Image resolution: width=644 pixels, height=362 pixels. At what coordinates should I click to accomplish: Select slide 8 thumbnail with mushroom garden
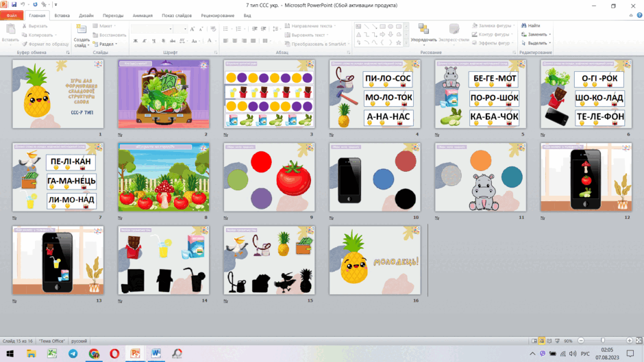pos(164,177)
